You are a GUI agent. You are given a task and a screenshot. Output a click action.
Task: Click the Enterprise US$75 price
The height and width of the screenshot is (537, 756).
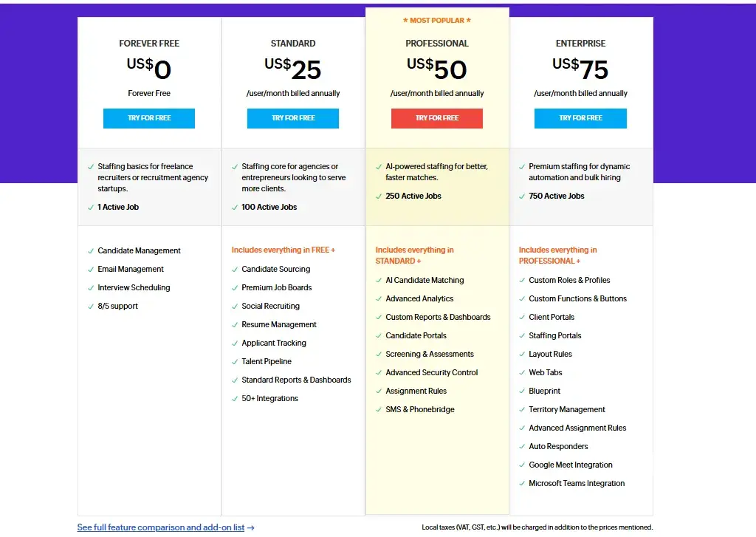click(580, 69)
